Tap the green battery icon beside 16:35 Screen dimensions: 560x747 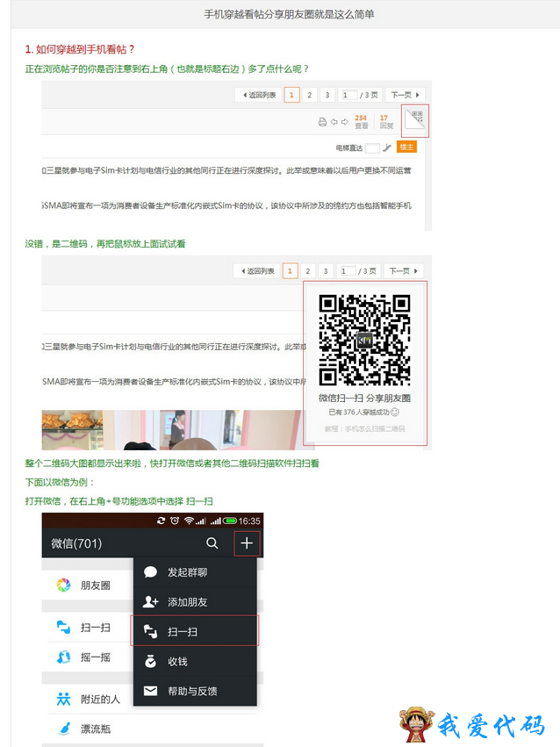coord(229,521)
